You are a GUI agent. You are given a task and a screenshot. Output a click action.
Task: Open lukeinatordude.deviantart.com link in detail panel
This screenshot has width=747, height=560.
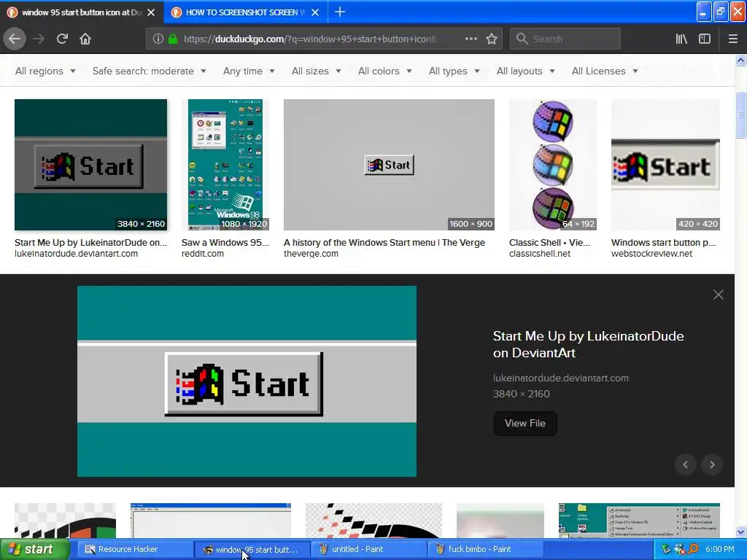click(x=561, y=378)
